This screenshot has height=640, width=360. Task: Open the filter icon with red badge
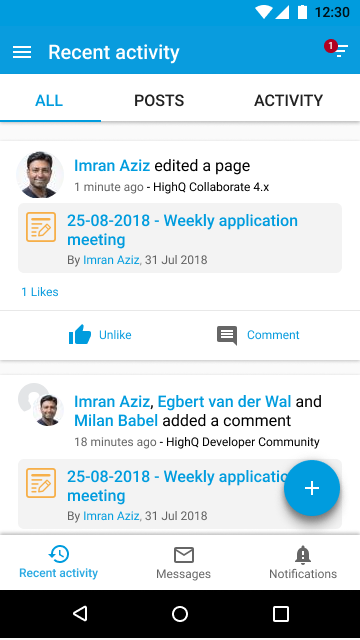[337, 49]
